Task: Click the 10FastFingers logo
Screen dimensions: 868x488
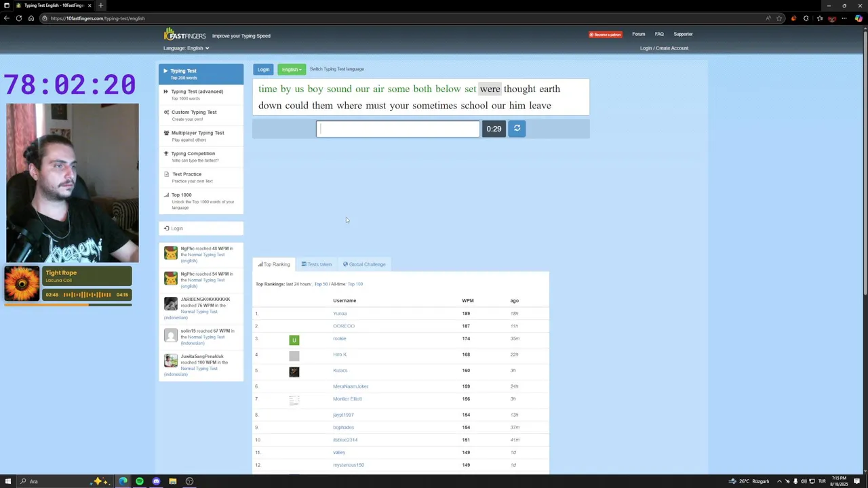Action: pos(184,35)
